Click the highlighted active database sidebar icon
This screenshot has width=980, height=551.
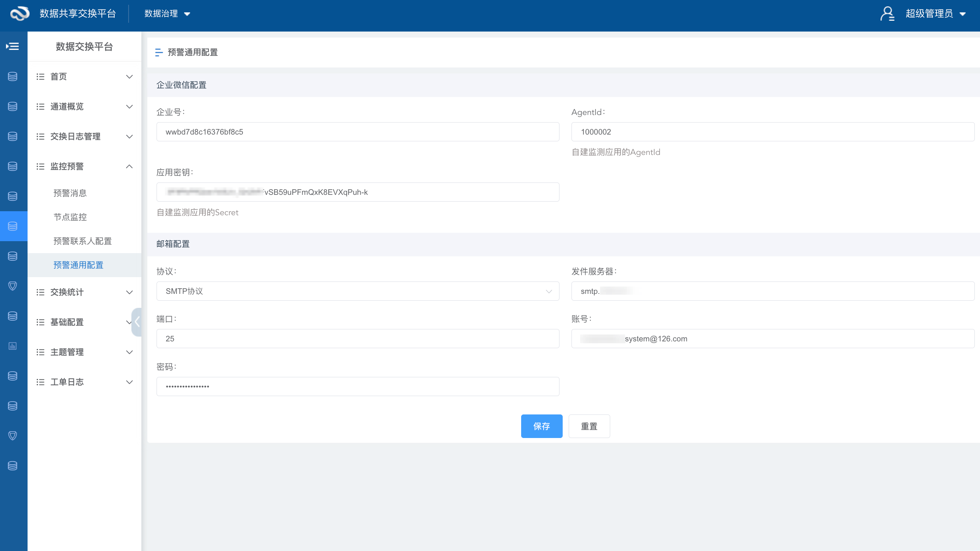pyautogui.click(x=13, y=226)
